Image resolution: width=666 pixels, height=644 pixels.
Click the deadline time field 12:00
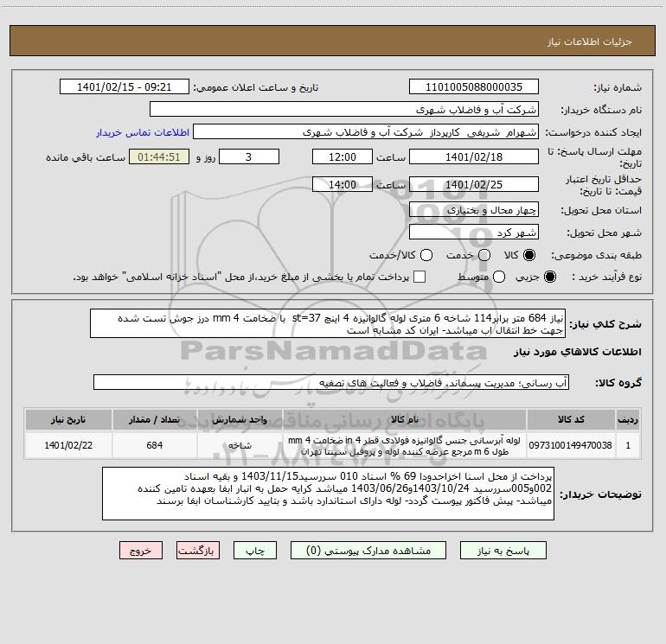pyautogui.click(x=343, y=156)
